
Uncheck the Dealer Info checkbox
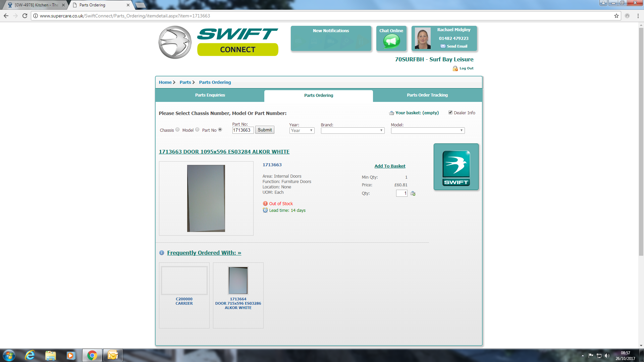(450, 113)
